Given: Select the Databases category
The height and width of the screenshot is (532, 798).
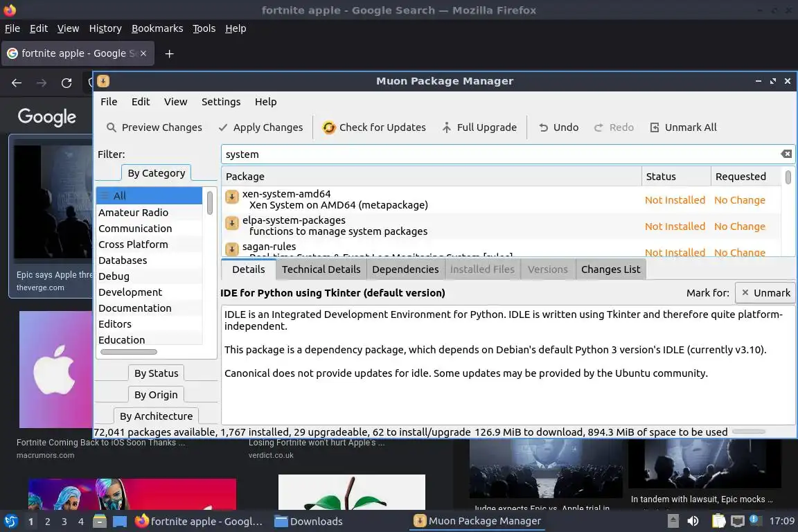Looking at the screenshot, I should click(x=149, y=260).
